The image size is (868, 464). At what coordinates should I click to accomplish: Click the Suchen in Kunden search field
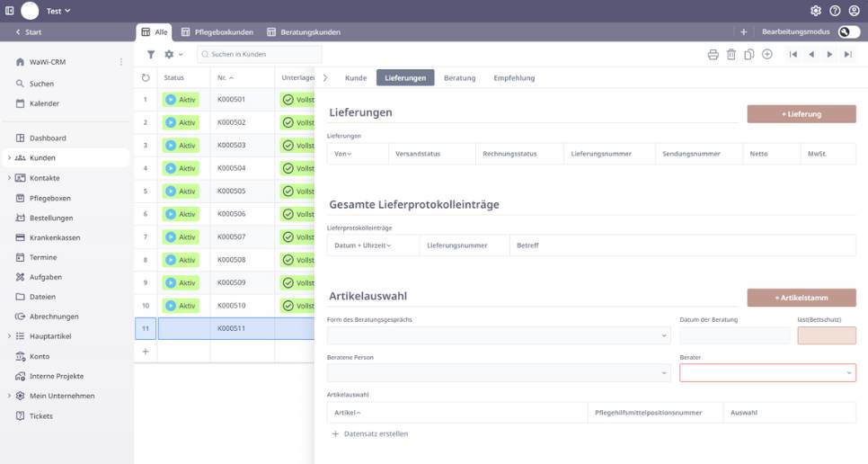pos(256,55)
